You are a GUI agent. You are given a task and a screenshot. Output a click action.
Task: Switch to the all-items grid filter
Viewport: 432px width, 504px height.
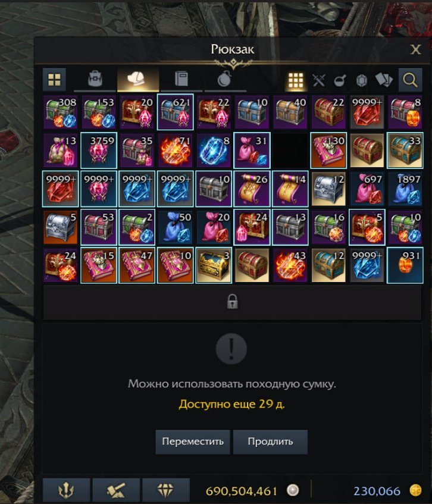tap(296, 80)
